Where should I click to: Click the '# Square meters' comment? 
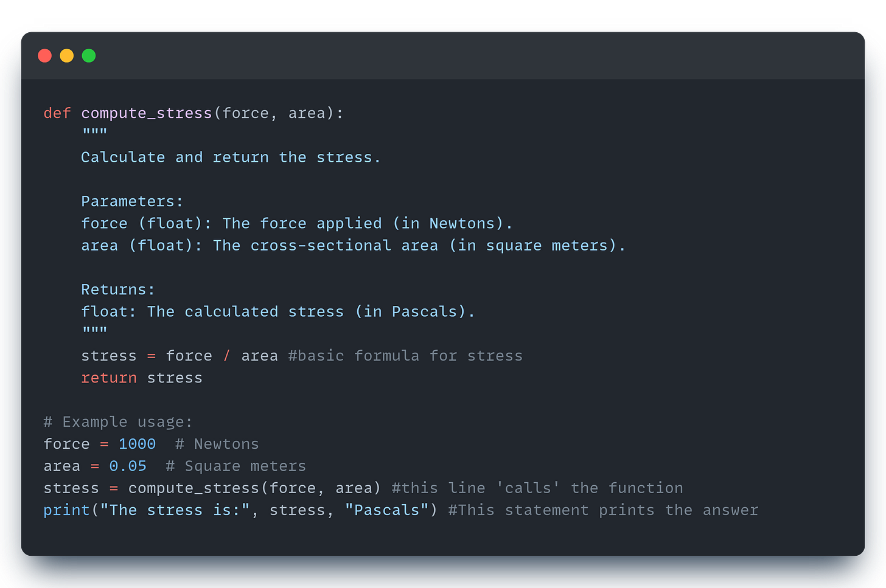coord(236,466)
